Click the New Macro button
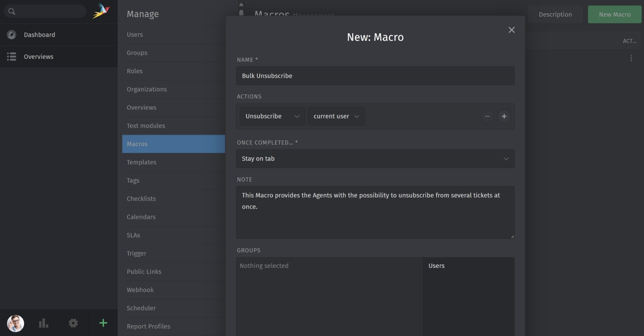 [614, 14]
